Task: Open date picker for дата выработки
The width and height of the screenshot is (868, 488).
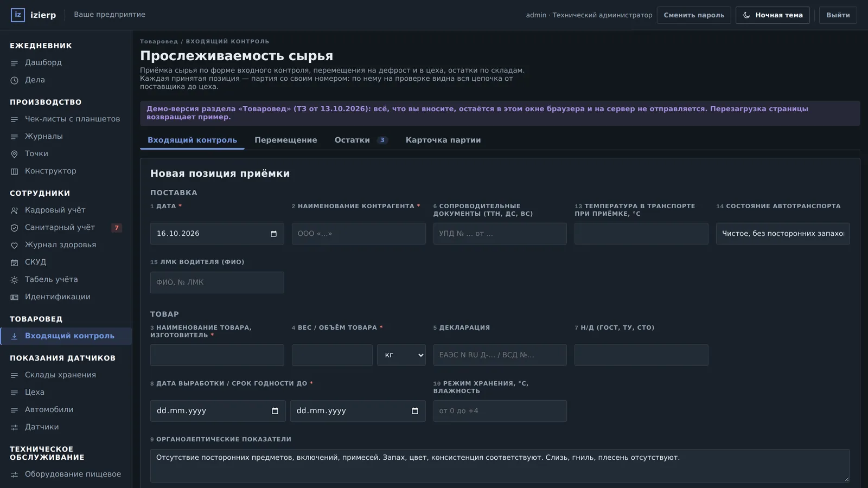Action: point(275,411)
